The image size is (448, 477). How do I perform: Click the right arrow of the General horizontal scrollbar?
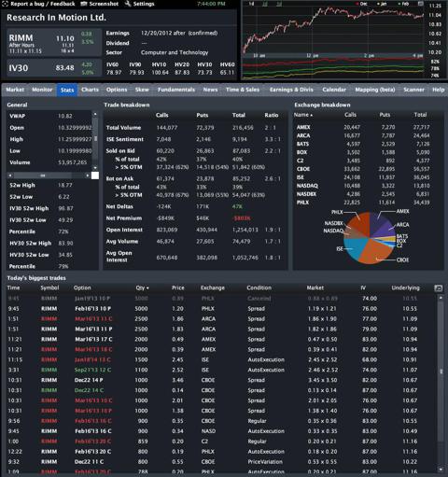click(x=88, y=175)
